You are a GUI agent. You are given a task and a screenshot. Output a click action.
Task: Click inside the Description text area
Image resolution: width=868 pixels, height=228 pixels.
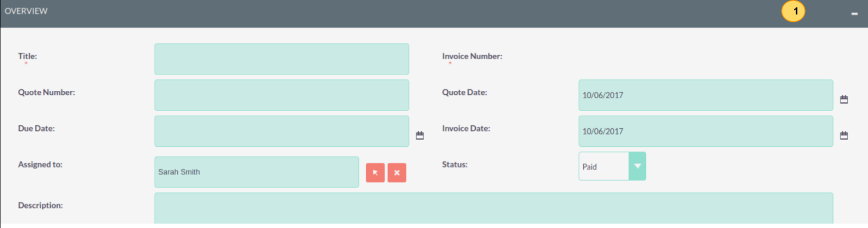pos(493,208)
